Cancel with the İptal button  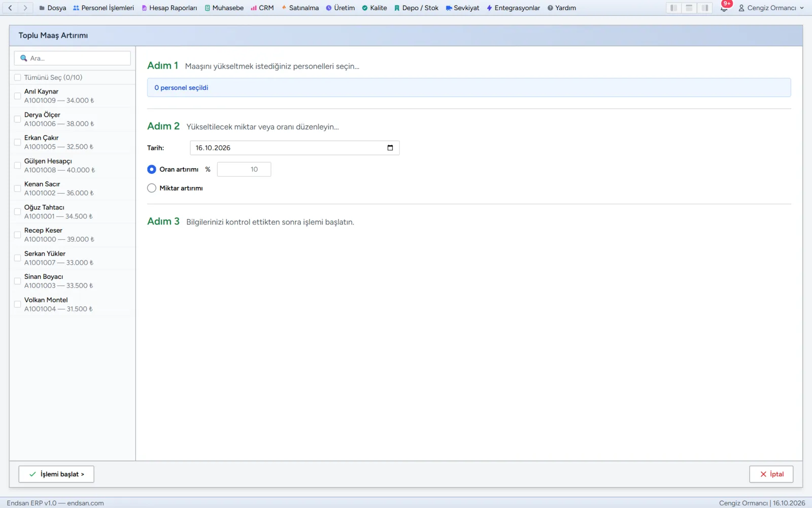pos(771,474)
